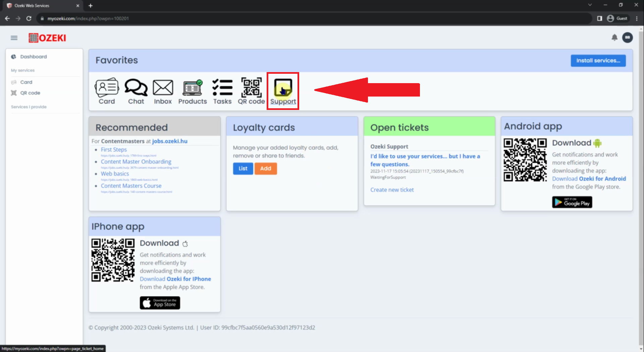Viewport: 644px width, 352px height.
Task: Open the browser three-dot menu
Action: 637,18
